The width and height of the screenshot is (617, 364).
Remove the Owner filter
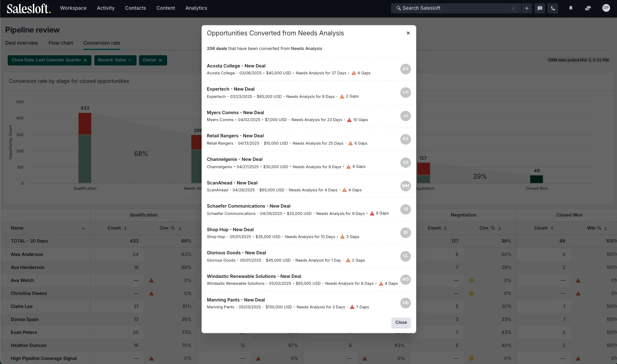160,60
